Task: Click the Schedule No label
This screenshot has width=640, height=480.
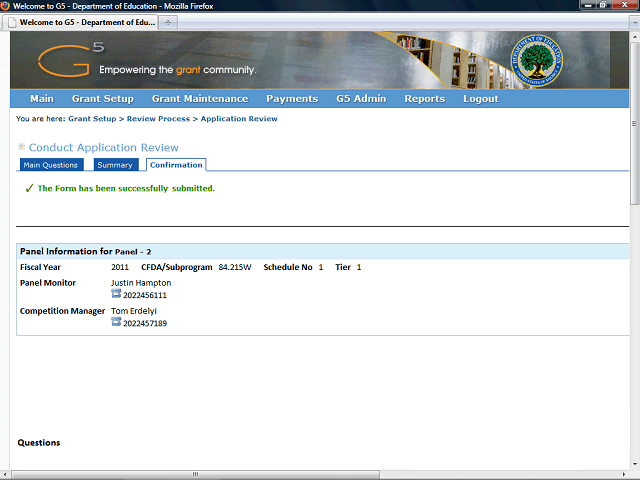Action: click(x=288, y=267)
